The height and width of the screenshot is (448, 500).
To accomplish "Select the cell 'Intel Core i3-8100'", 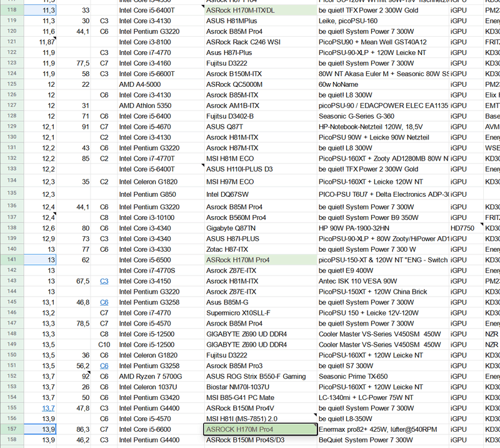I will tap(161, 42).
